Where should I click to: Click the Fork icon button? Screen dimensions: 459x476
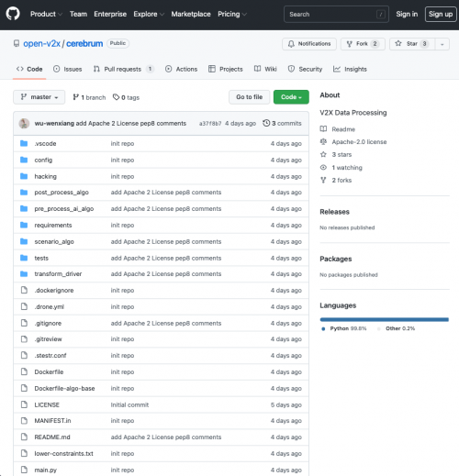tap(350, 44)
